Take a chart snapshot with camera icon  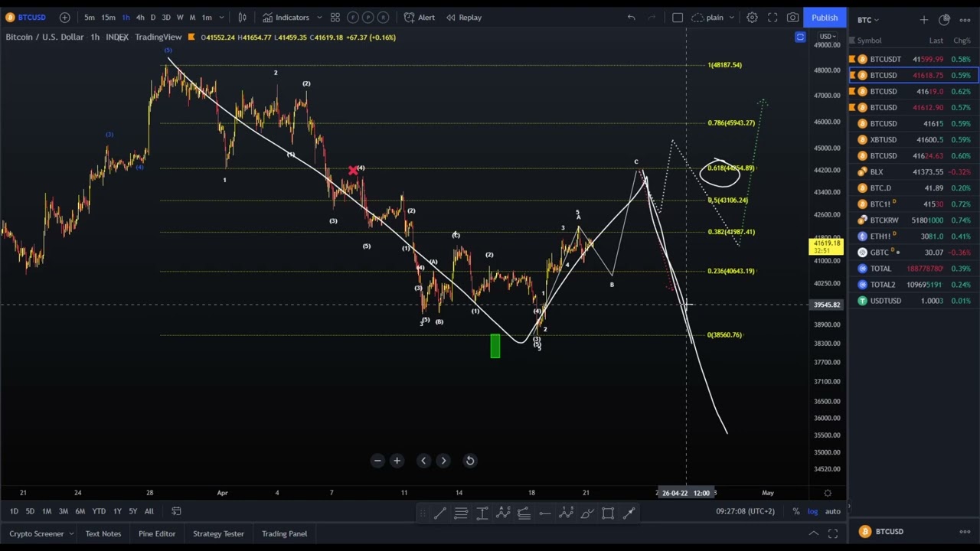792,17
